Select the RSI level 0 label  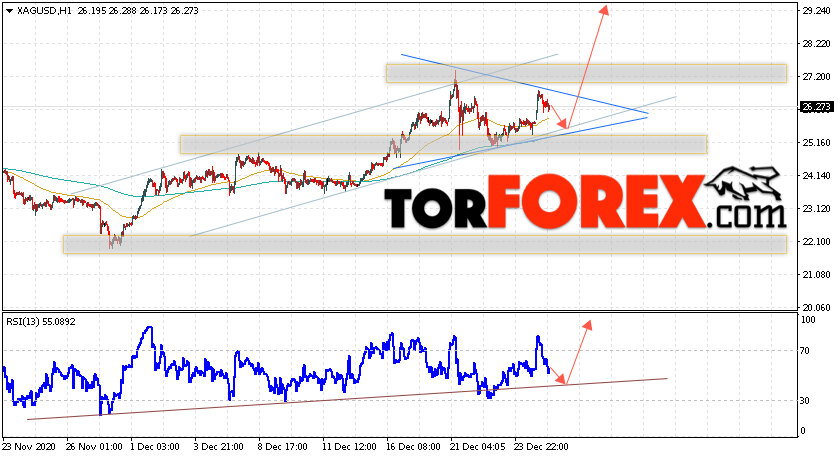(804, 431)
